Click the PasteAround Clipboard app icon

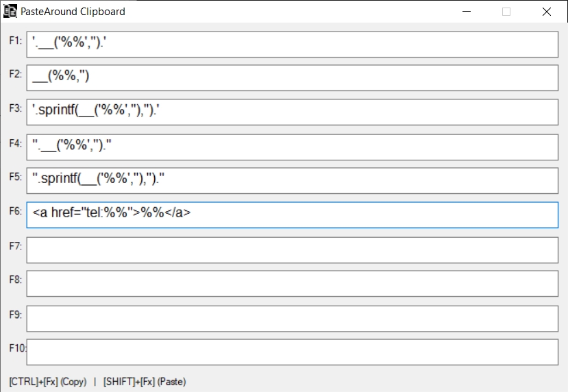pos(10,12)
